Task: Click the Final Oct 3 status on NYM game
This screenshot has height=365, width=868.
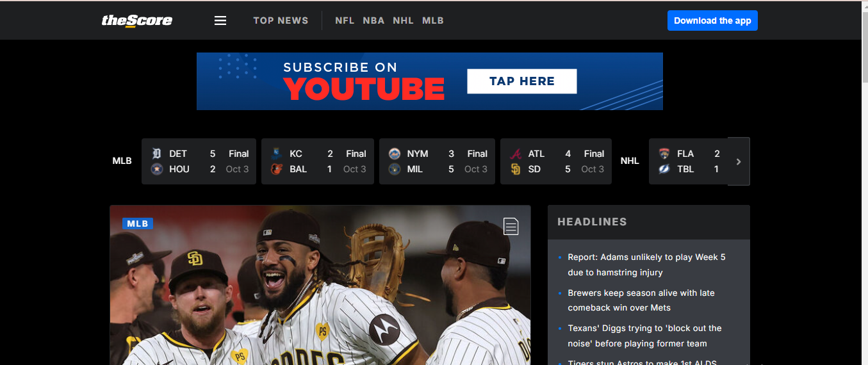Action: click(477, 161)
